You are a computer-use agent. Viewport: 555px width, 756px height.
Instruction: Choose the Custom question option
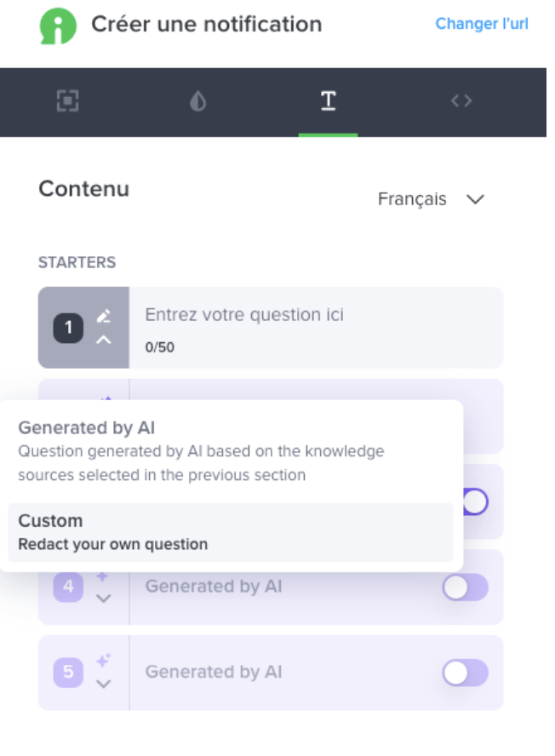click(x=231, y=532)
